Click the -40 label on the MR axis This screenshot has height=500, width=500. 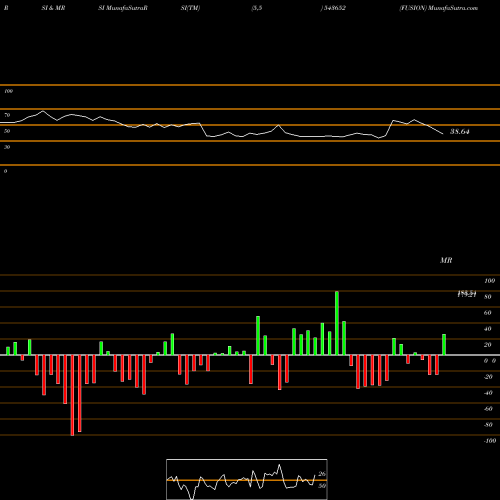click(488, 393)
